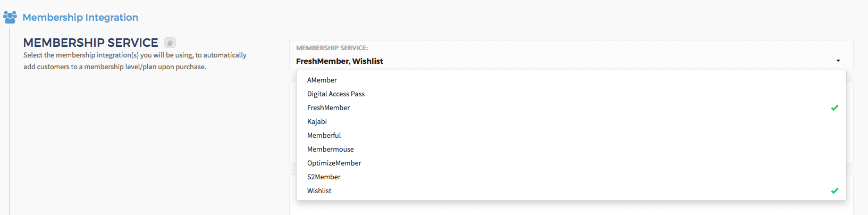868x215 pixels.
Task: Click the membership integration description text
Action: (x=135, y=61)
